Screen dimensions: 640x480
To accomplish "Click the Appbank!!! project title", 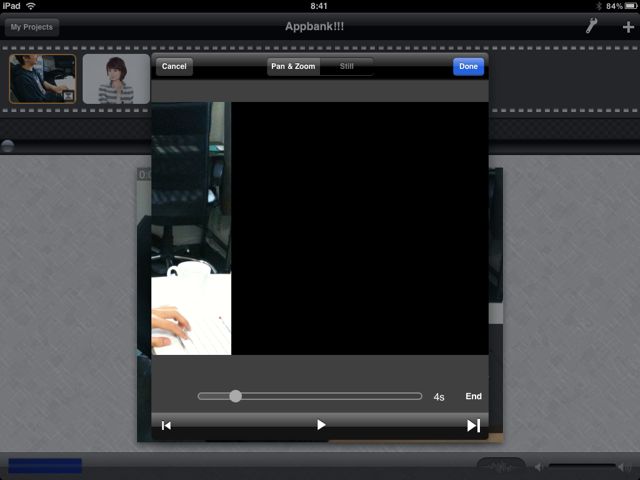I will point(314,27).
